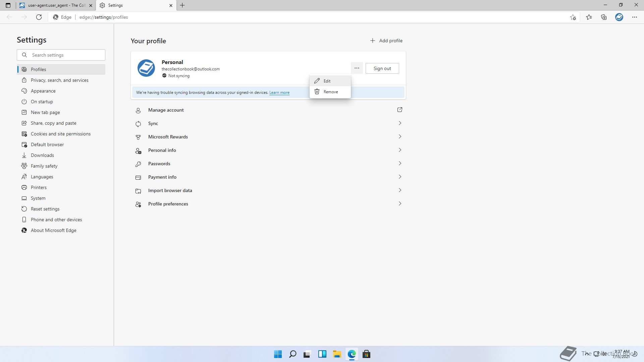The image size is (644, 362).
Task: Open the Favorites list icon
Action: click(x=589, y=17)
